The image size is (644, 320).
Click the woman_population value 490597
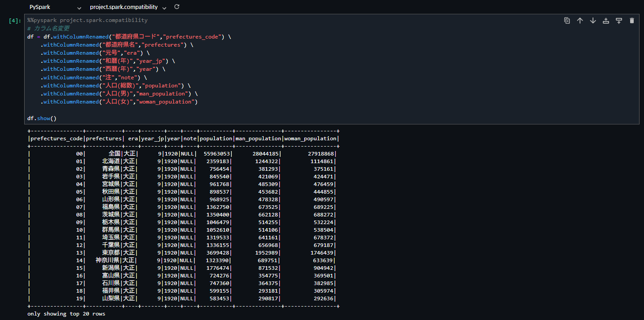[x=324, y=199]
